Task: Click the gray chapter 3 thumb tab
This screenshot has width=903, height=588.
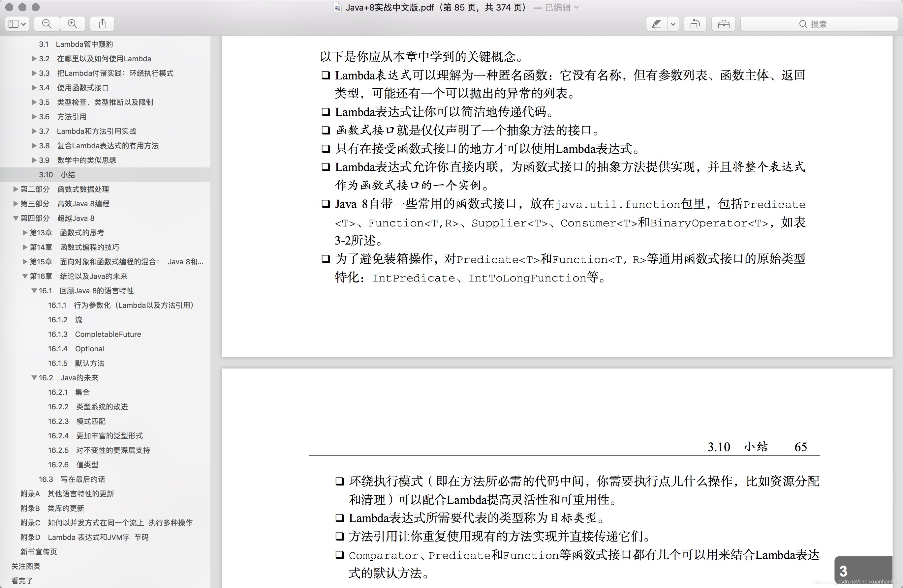Action: (x=863, y=570)
